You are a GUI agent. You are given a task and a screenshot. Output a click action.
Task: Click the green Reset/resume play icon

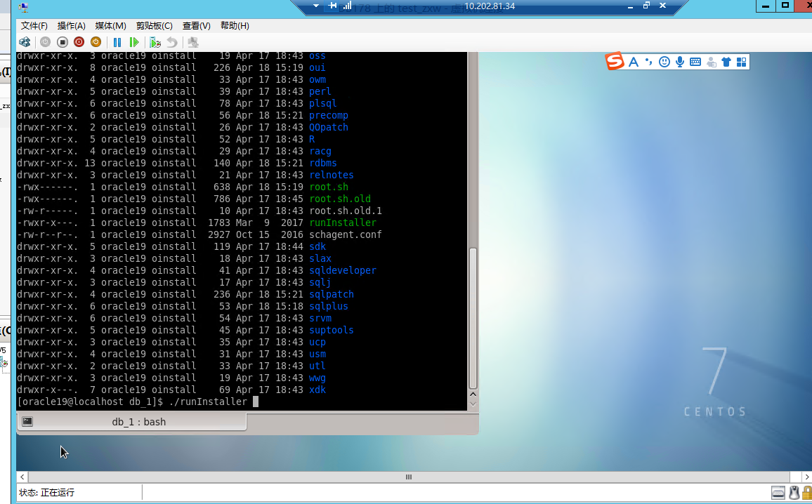[x=134, y=42]
